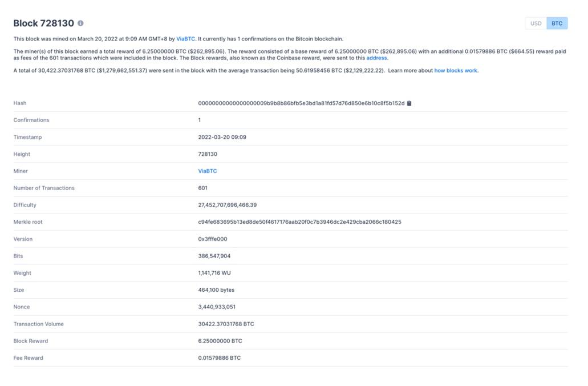588x386 pixels.
Task: Click the Nonce row label
Action: coord(21,307)
